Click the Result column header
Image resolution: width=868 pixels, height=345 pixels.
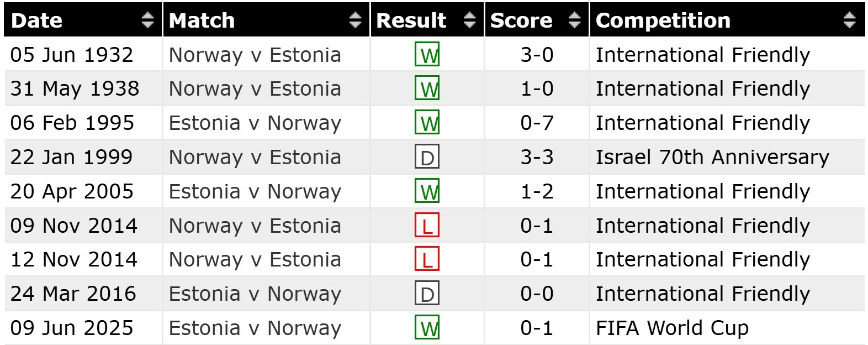[x=410, y=20]
